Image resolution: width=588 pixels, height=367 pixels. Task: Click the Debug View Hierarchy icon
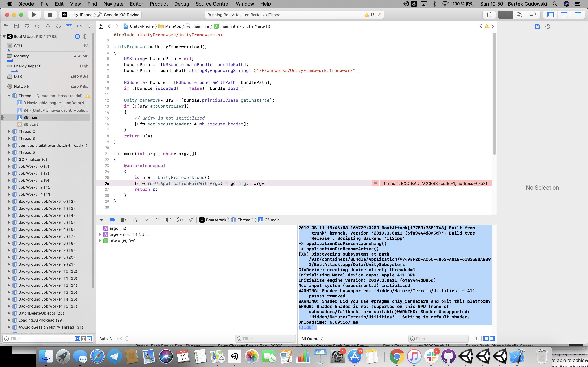pos(169,220)
